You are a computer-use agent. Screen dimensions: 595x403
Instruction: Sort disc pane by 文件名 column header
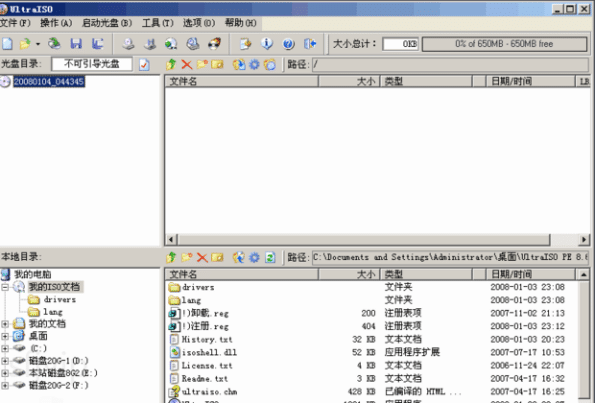pyautogui.click(x=242, y=81)
